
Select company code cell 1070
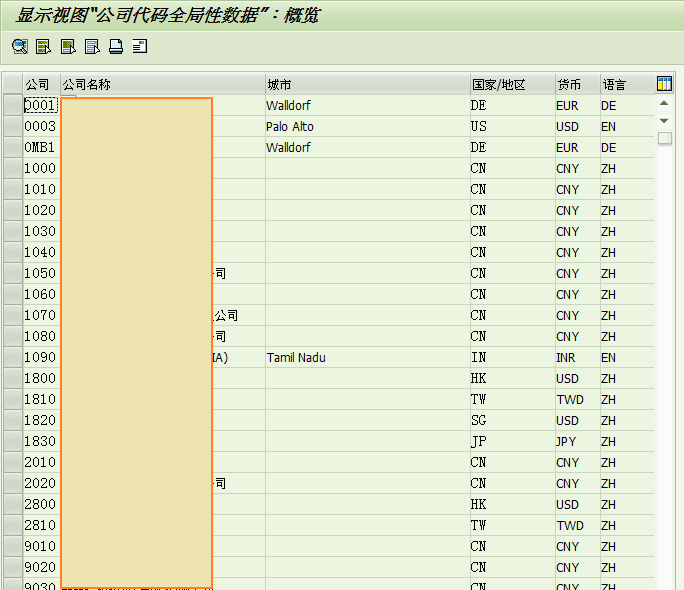click(41, 315)
